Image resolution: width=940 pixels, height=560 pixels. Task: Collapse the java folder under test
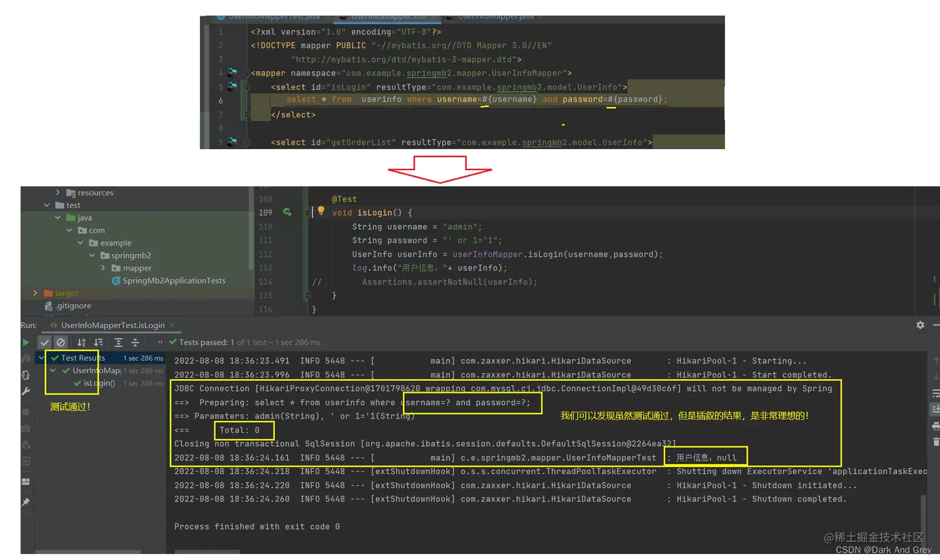pos(58,218)
